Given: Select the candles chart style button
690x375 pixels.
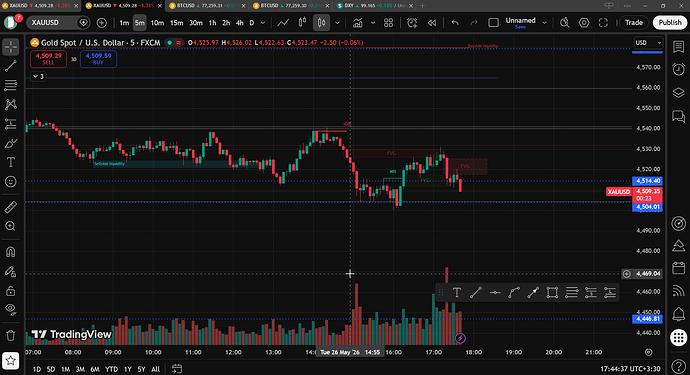Looking at the screenshot, I should [321, 22].
